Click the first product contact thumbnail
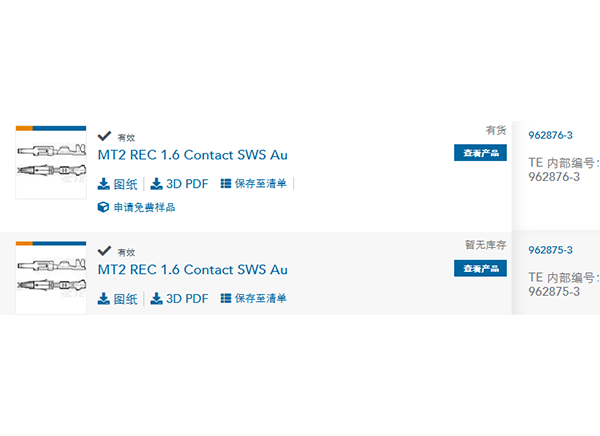The image size is (600, 436). click(x=51, y=162)
